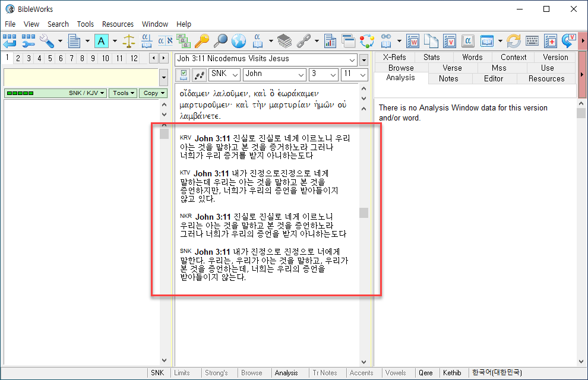Open the Tools menu
The width and height of the screenshot is (588, 380).
[x=85, y=24]
